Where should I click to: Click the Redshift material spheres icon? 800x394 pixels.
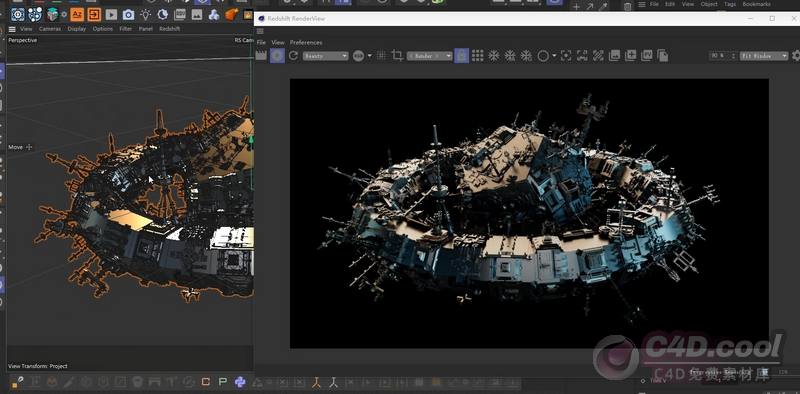(x=214, y=14)
